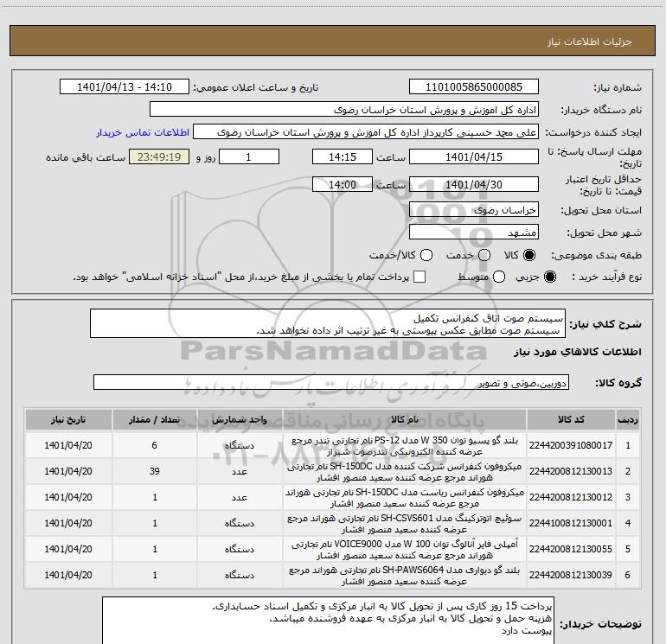Click the میکروفون کنفرانس شرکت کننده item name

405,472
